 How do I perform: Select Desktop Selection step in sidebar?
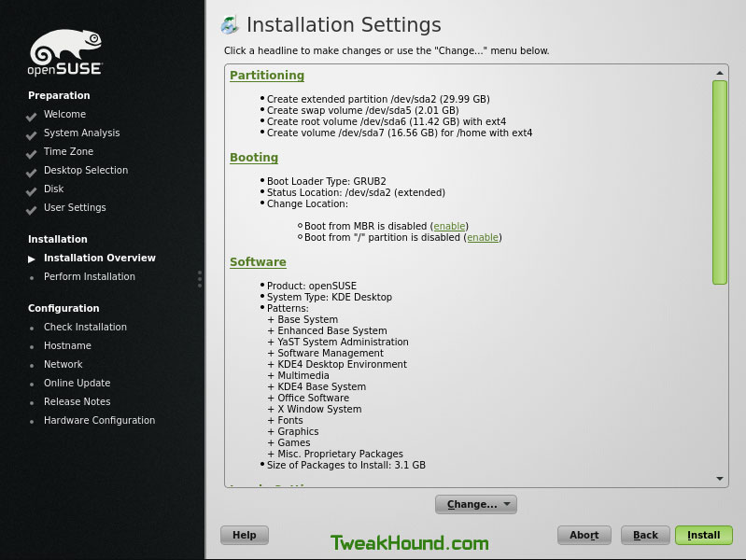pyautogui.click(x=86, y=170)
